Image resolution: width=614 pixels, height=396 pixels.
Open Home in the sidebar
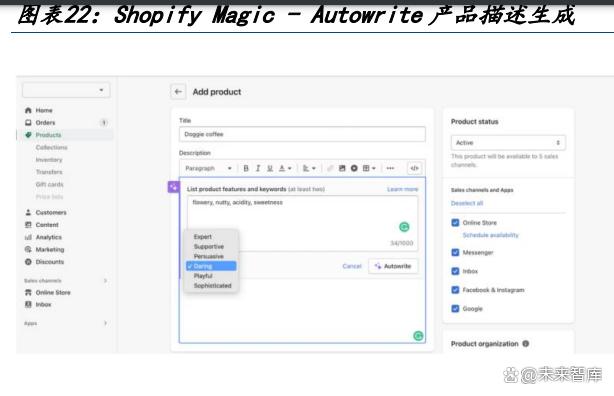[44, 110]
